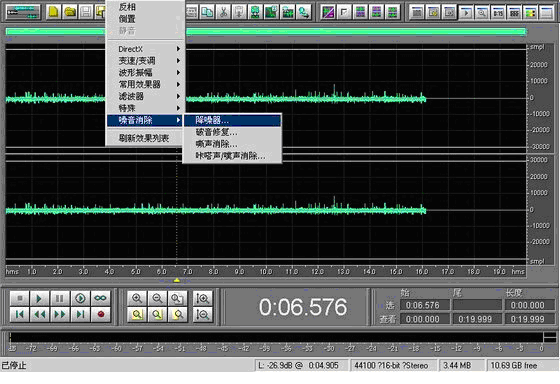Expand the 变速/变调 submenu
Screen dimensions: 560x384
pyautogui.click(x=146, y=61)
